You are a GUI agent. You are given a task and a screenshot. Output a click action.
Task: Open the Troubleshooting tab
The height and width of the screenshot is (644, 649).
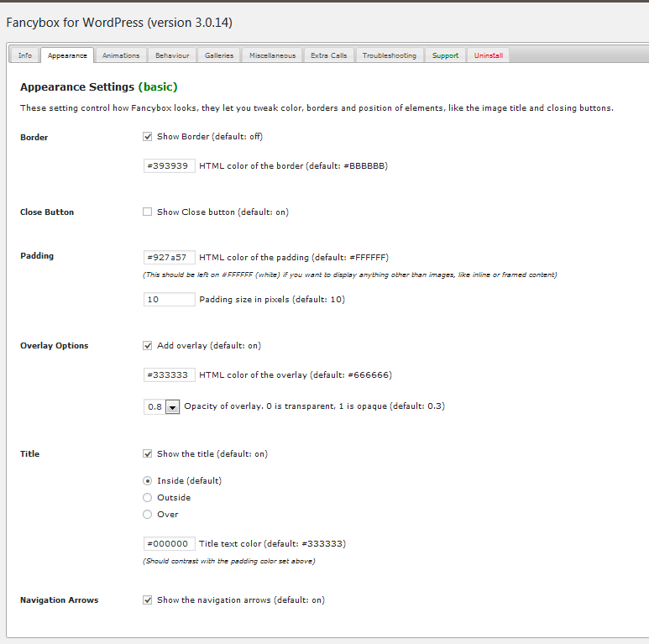(x=389, y=55)
